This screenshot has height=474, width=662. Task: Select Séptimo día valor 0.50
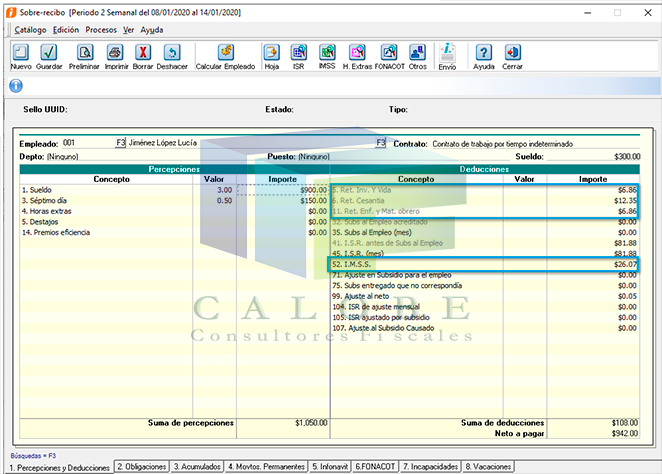point(214,200)
